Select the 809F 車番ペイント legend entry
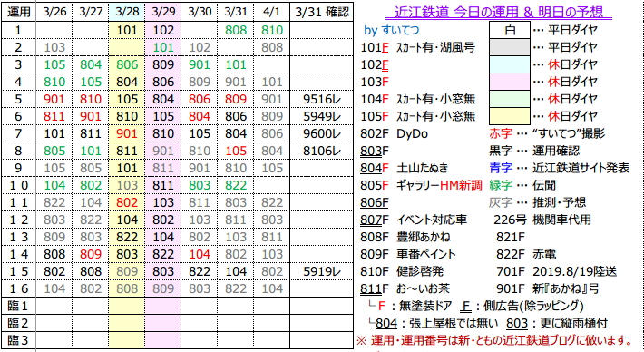This screenshot has width=644, height=352. pyautogui.click(x=408, y=255)
